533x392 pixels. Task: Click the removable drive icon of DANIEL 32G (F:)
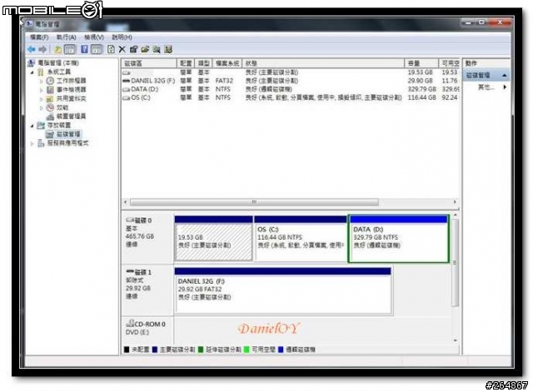tap(126, 81)
